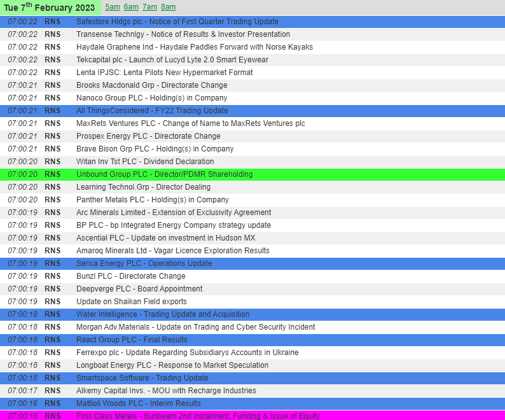Jump to the 8am link

coord(169,7)
